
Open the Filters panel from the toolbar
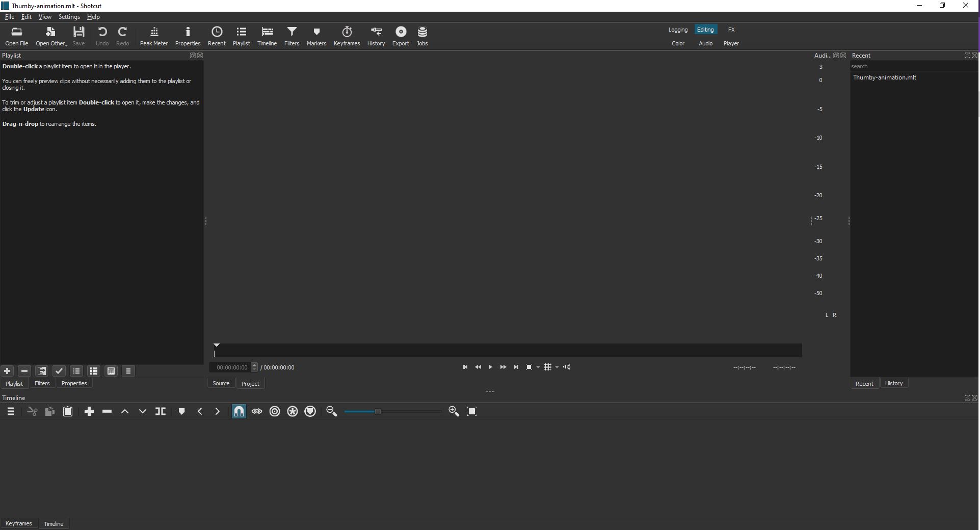pos(292,36)
